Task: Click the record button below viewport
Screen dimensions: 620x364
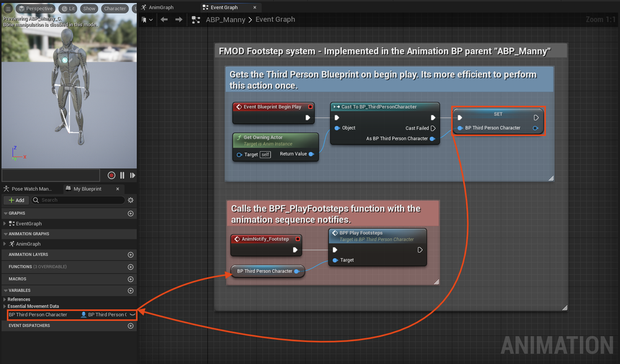Action: coord(112,175)
